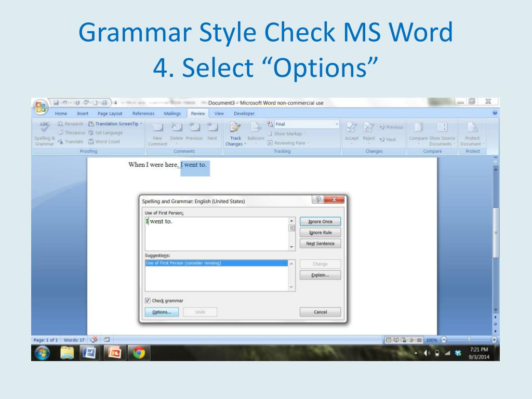This screenshot has height=399, width=532.
Task: Click the Next Sentence button
Action: tap(320, 244)
